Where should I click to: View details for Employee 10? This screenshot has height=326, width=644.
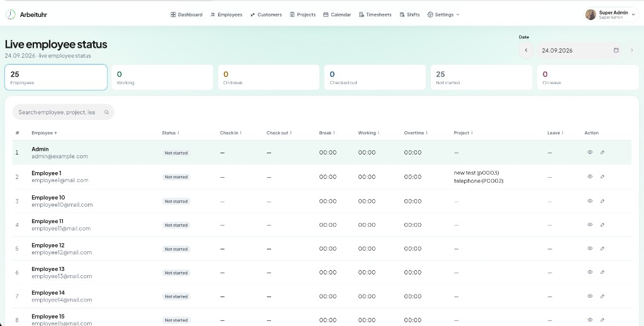(x=590, y=201)
